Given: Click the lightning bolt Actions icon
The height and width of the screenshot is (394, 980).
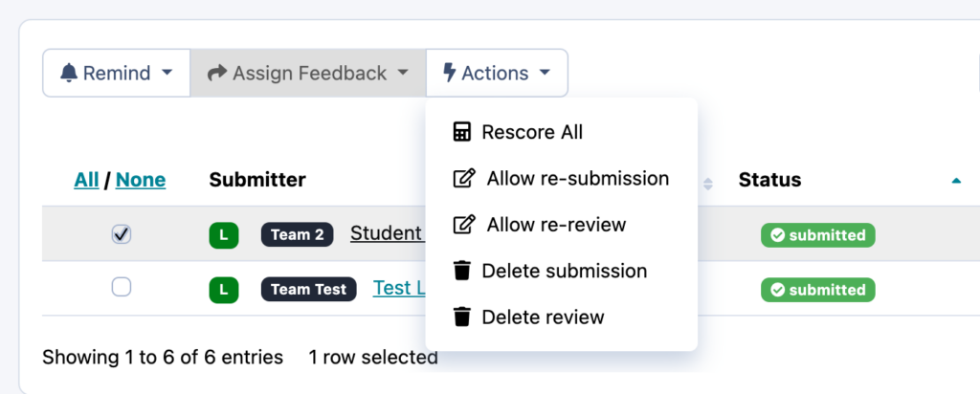Looking at the screenshot, I should (x=450, y=74).
